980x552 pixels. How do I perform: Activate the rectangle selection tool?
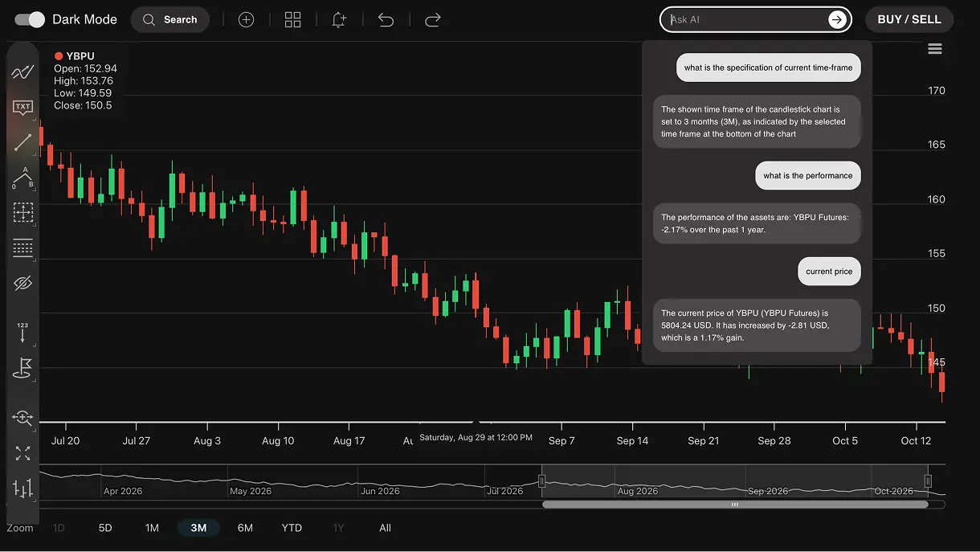(x=22, y=213)
